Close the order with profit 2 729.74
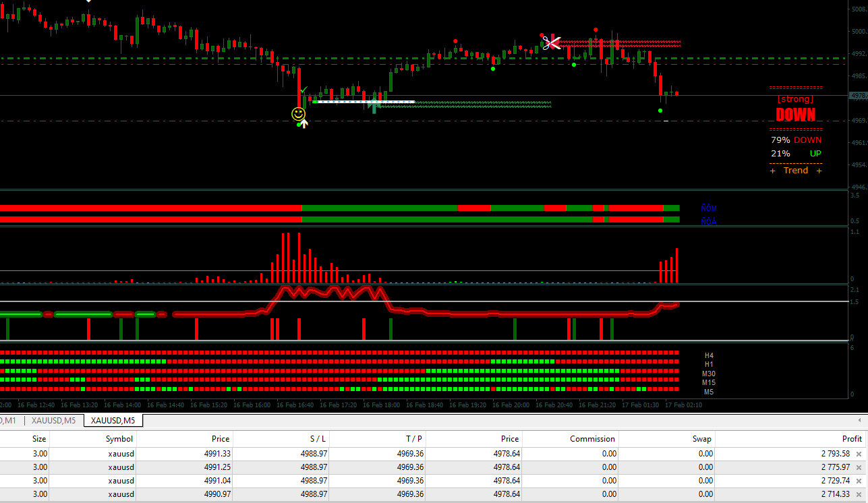Viewport: 868px width, 503px height. pos(859,481)
